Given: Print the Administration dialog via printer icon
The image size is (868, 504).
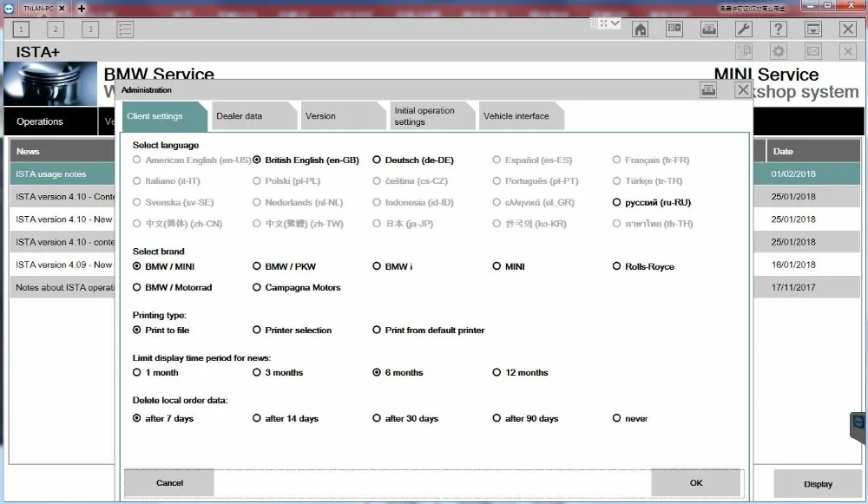Looking at the screenshot, I should pos(708,89).
